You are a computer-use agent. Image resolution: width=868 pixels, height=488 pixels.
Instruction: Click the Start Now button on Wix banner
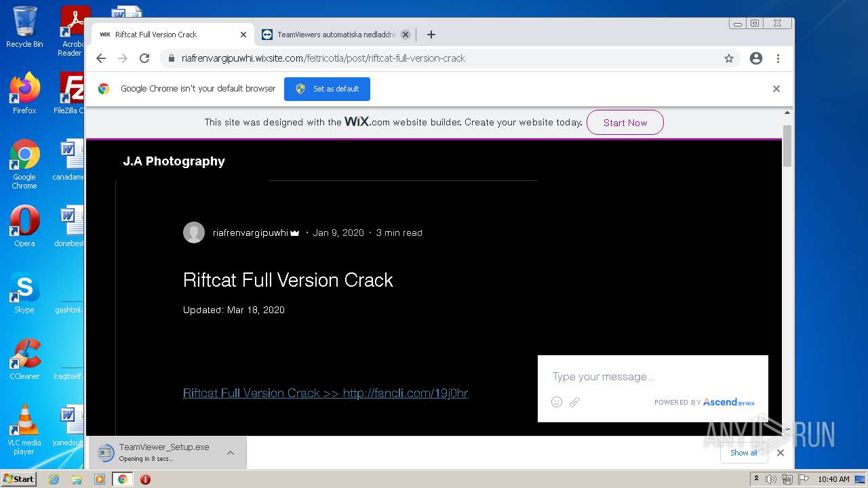[625, 123]
